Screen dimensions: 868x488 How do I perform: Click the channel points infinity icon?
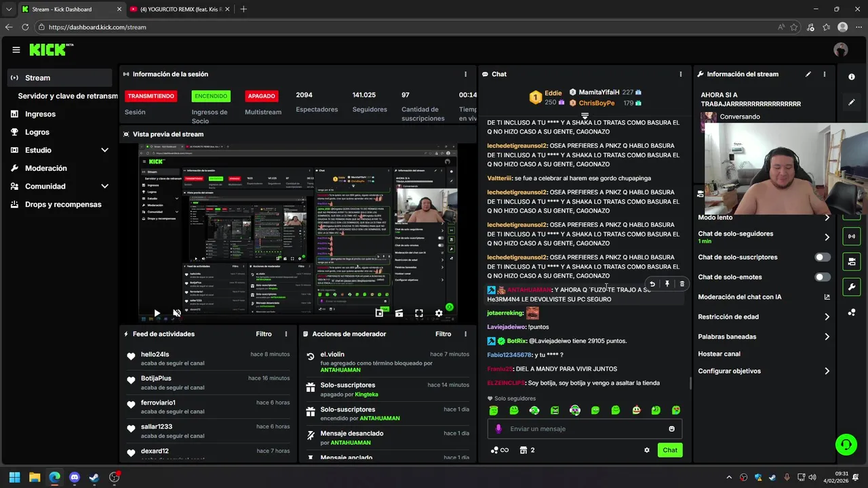point(499,450)
